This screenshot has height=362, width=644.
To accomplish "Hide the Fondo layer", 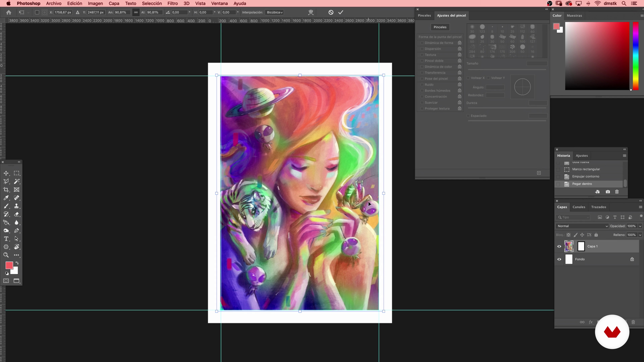I will [x=559, y=259].
